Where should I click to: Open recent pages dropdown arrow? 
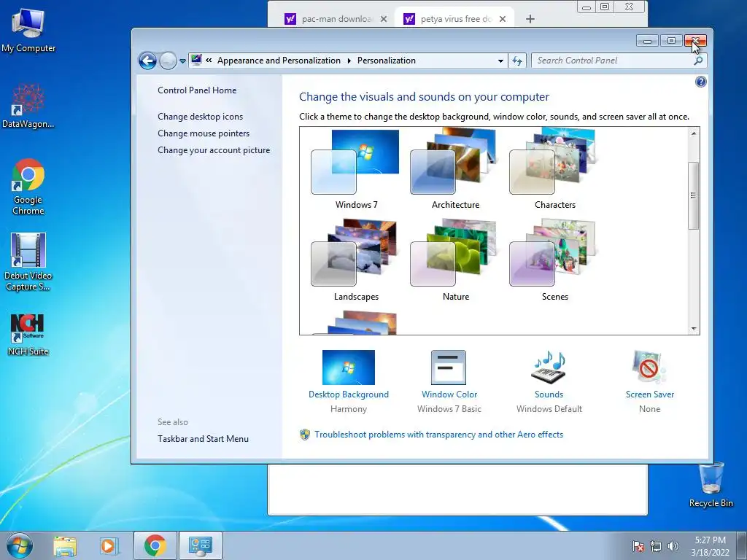tap(182, 61)
